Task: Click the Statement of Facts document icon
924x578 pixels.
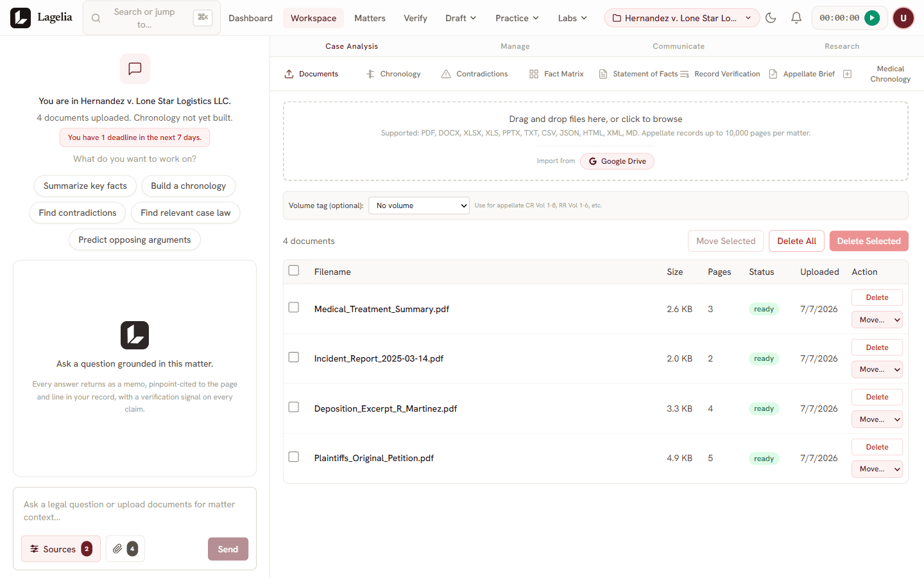Action: tap(603, 74)
